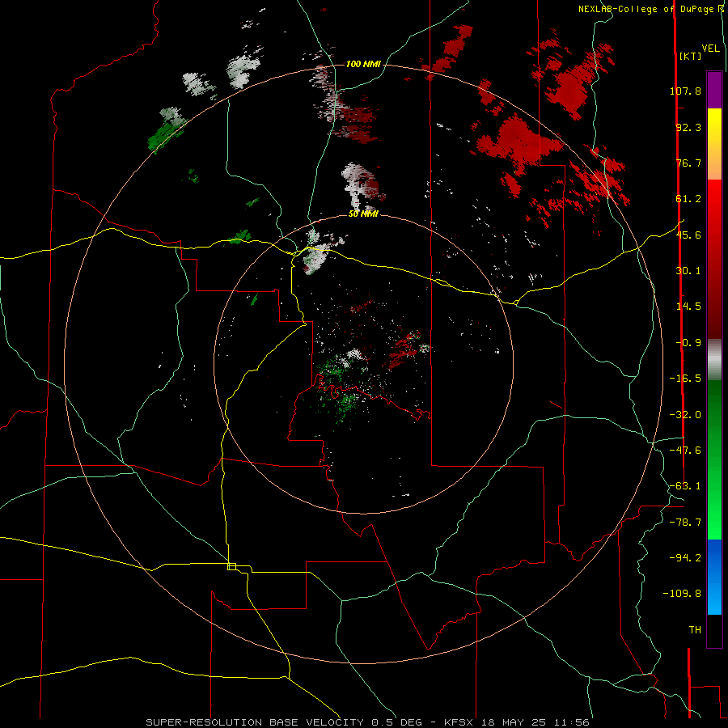Click the -47.6 scale value

[x=685, y=451]
